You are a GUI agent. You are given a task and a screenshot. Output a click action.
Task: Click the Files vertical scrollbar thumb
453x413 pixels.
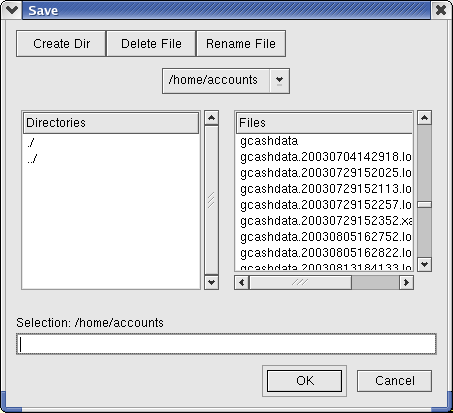pos(424,204)
